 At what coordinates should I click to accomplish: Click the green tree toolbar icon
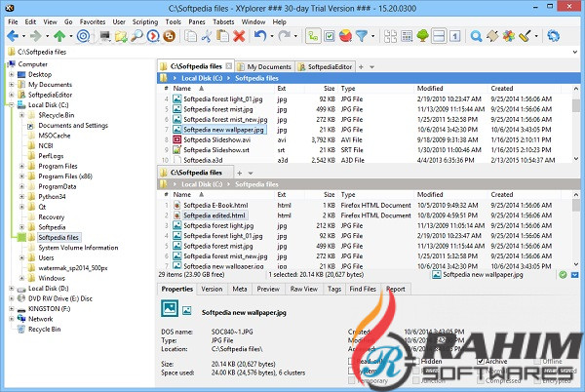tap(423, 36)
